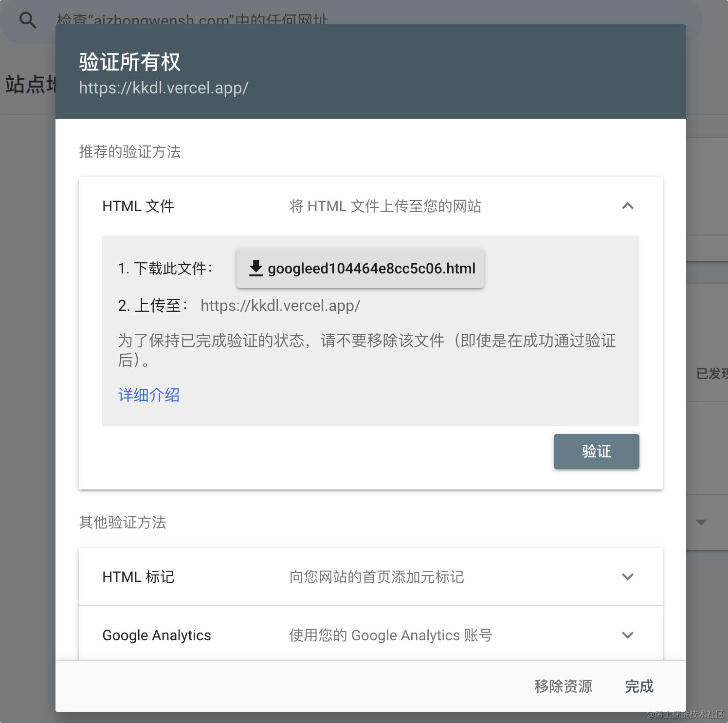Click 完成 to close dialog
This screenshot has width=728, height=723.
pyautogui.click(x=639, y=686)
